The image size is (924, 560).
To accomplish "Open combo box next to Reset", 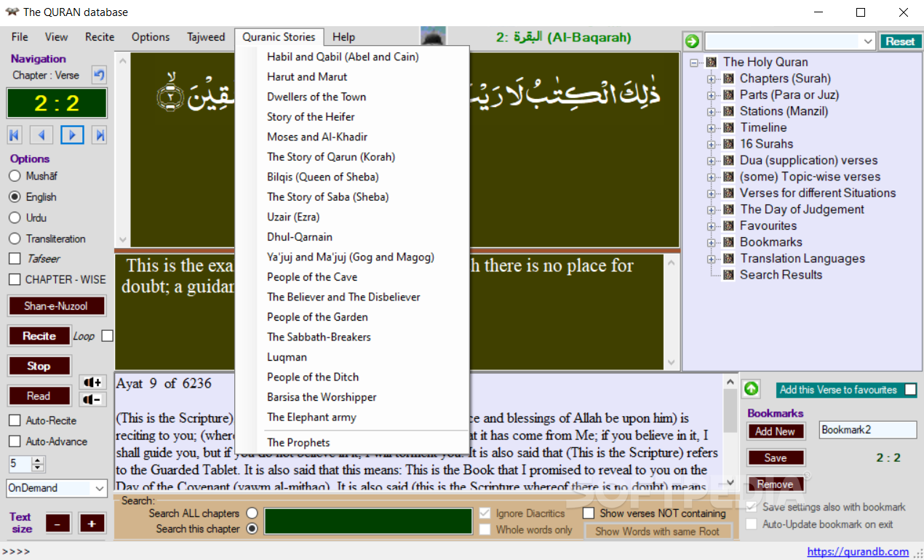I will click(x=789, y=41).
